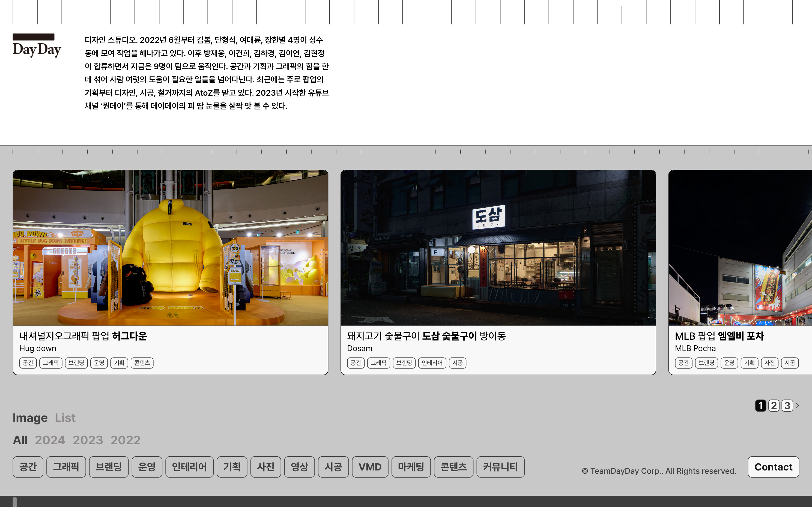The height and width of the screenshot is (507, 812).
Task: Click the DayDay logo
Action: pos(37,46)
